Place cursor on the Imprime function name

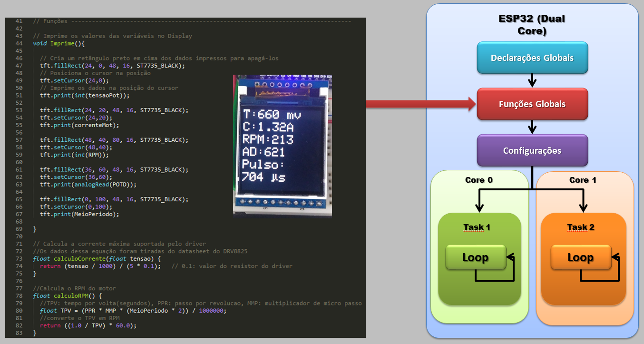click(62, 43)
